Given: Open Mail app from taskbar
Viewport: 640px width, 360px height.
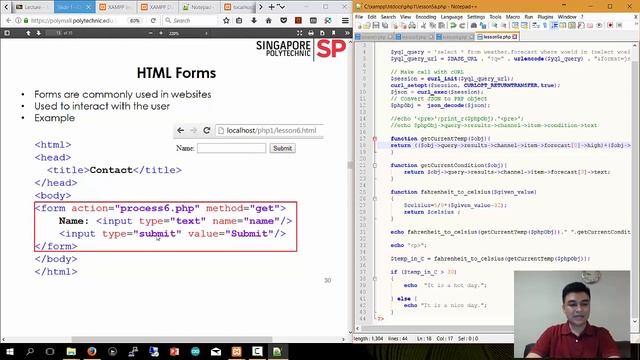Looking at the screenshot, I should coord(216,351).
